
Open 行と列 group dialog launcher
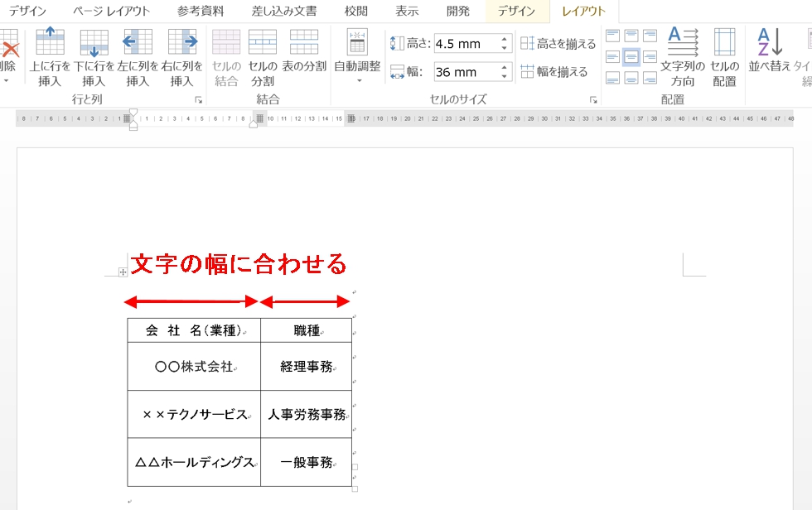(x=198, y=100)
